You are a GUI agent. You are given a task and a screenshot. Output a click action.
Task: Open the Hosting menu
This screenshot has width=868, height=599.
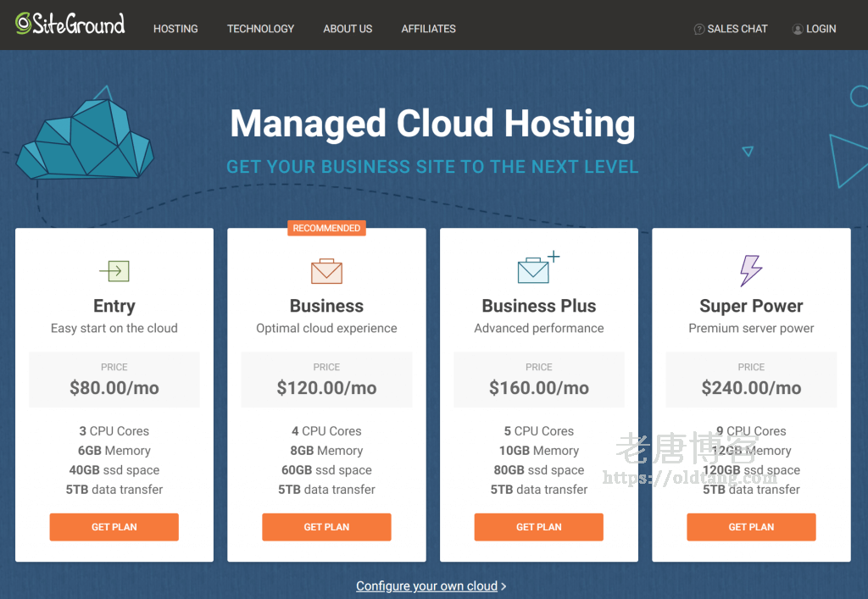click(175, 29)
